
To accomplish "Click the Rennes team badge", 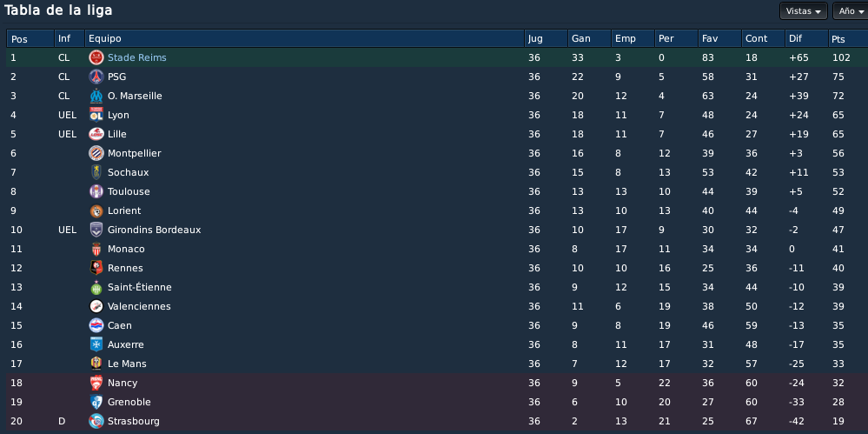I will click(96, 268).
